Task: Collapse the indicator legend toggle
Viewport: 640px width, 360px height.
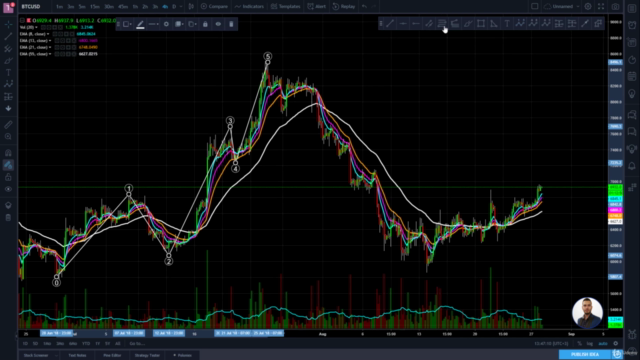Action: coord(22,20)
